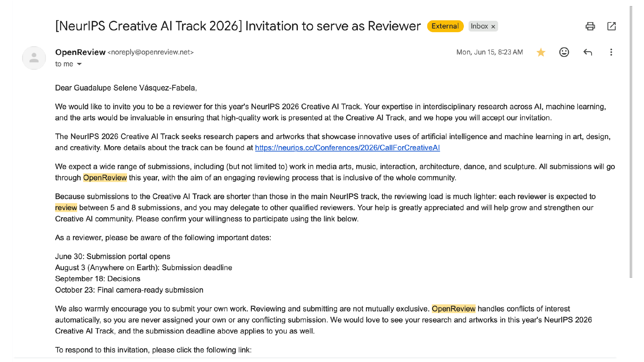Click the line 'September 18: Decisions'
The height and width of the screenshot is (362, 644).
98,279
